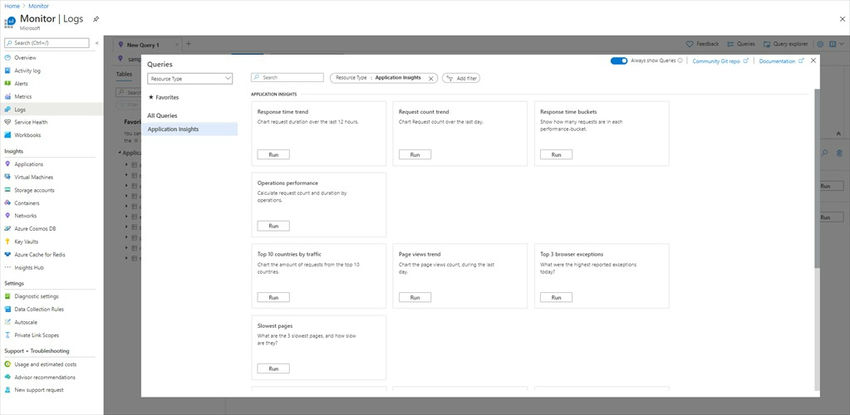Run the Slowest pages query
Viewport: 850px width, 415px height.
pos(273,369)
